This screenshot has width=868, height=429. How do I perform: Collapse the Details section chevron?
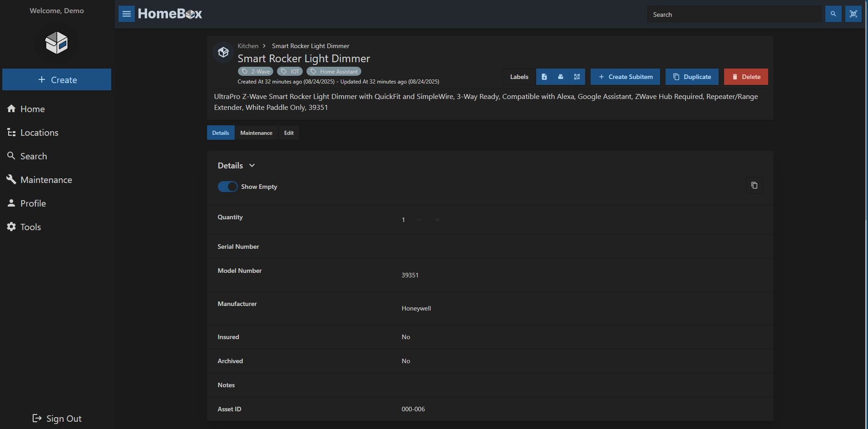[x=252, y=165]
